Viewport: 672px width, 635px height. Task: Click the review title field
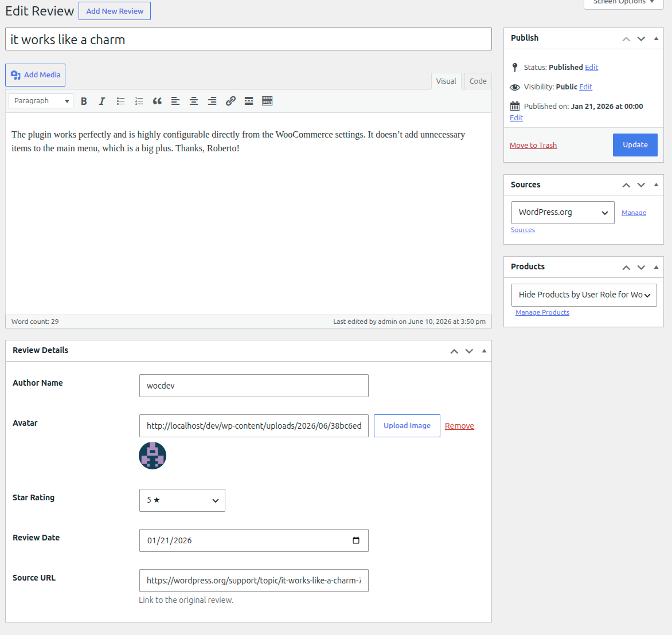tap(249, 40)
